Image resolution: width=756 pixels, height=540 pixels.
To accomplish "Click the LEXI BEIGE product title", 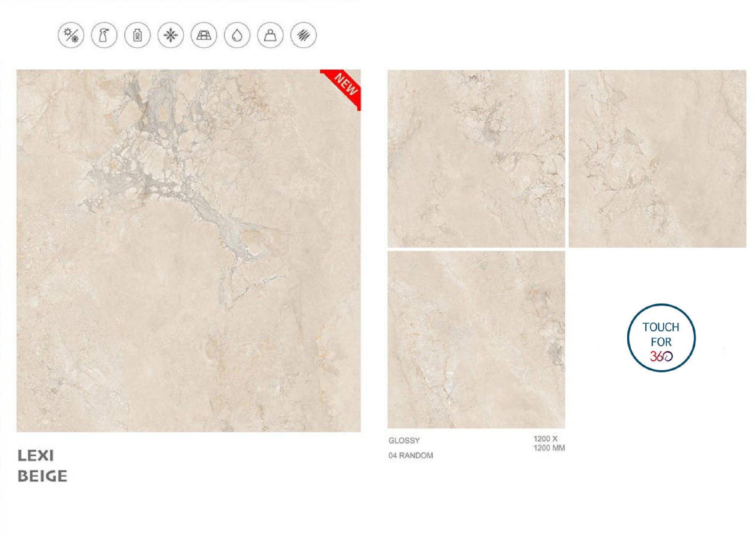I will point(42,466).
